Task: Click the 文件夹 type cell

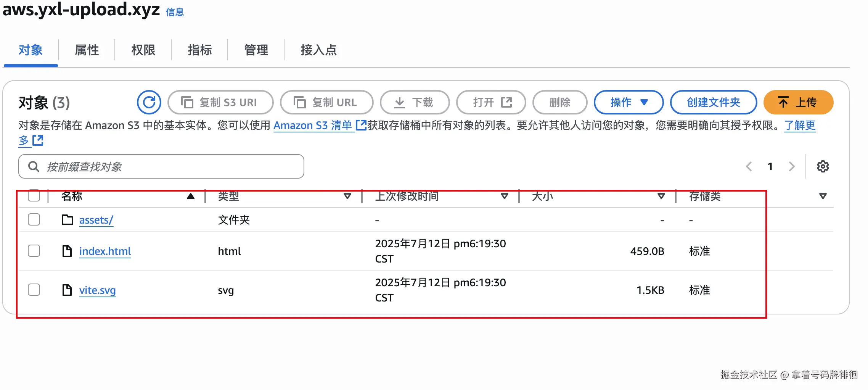Action: pyautogui.click(x=234, y=220)
